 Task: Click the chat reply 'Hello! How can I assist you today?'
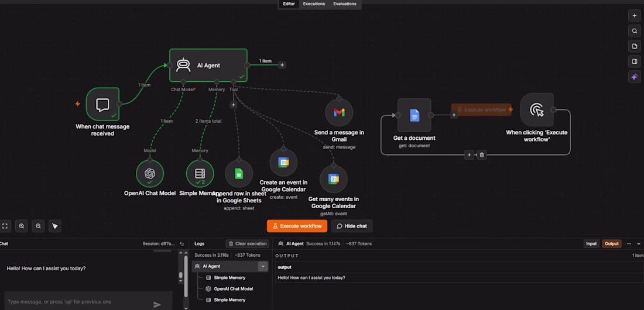pos(46,268)
